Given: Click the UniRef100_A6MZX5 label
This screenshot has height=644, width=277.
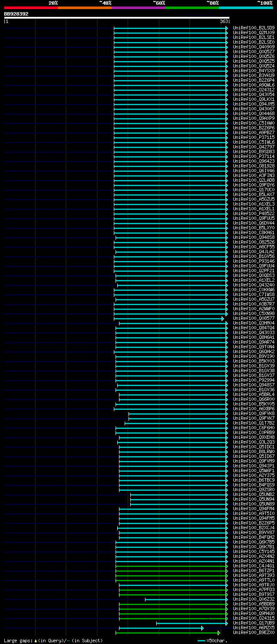Looking at the screenshot, I should pos(254,628).
